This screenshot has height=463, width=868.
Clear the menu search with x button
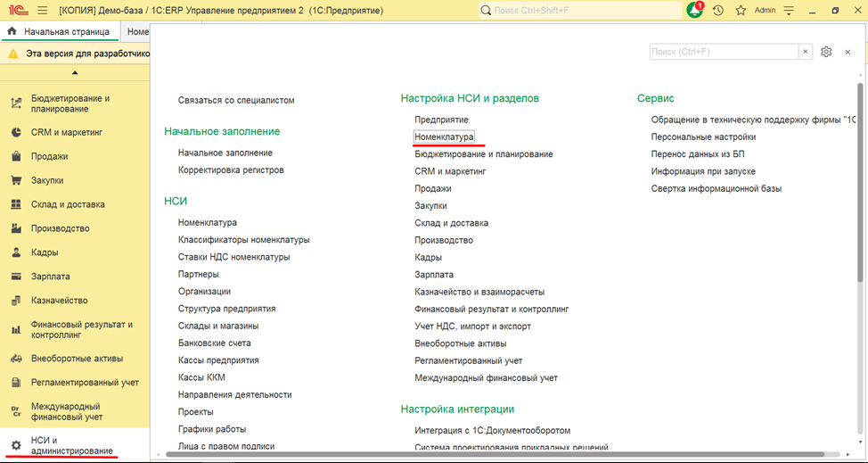click(x=806, y=52)
